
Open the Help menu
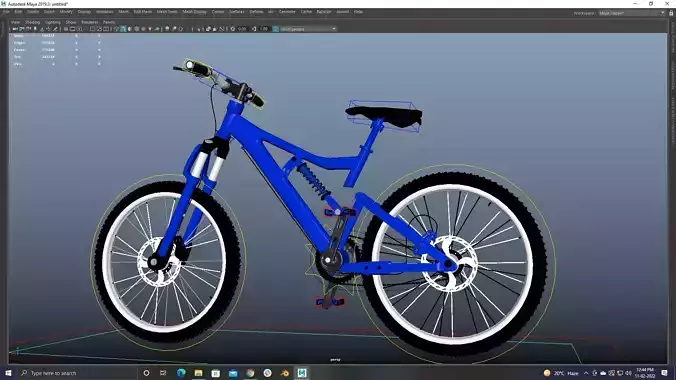[358, 12]
